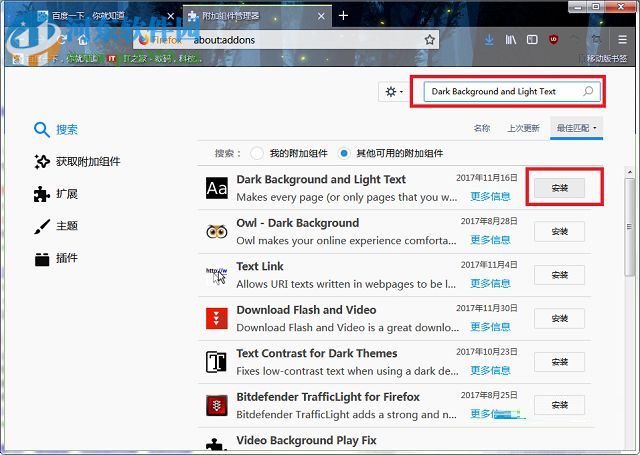This screenshot has width=640, height=455.
Task: Sort results by 名称
Action: (482, 128)
